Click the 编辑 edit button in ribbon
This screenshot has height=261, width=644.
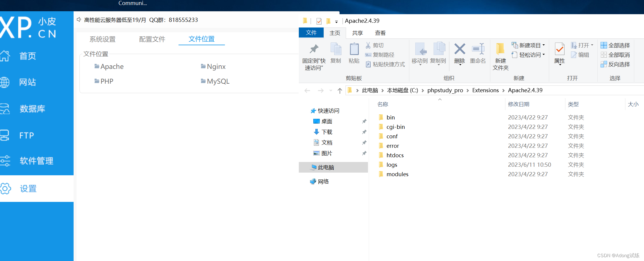(x=580, y=55)
